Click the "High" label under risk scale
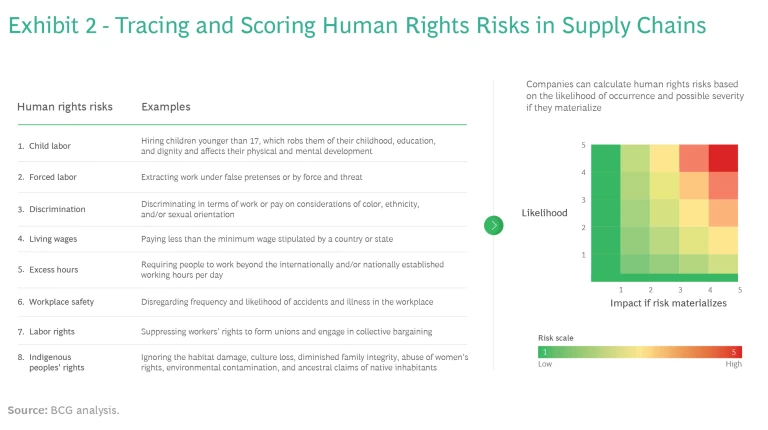 click(x=733, y=365)
